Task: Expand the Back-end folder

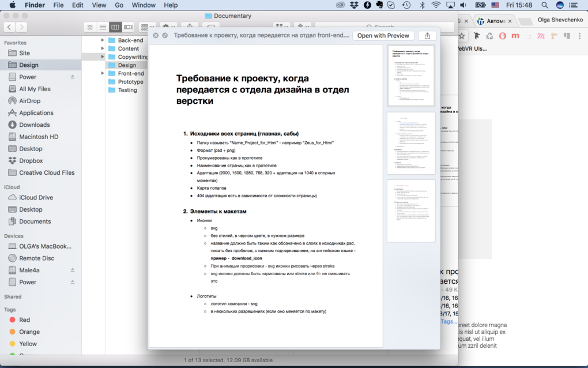Action: point(102,40)
